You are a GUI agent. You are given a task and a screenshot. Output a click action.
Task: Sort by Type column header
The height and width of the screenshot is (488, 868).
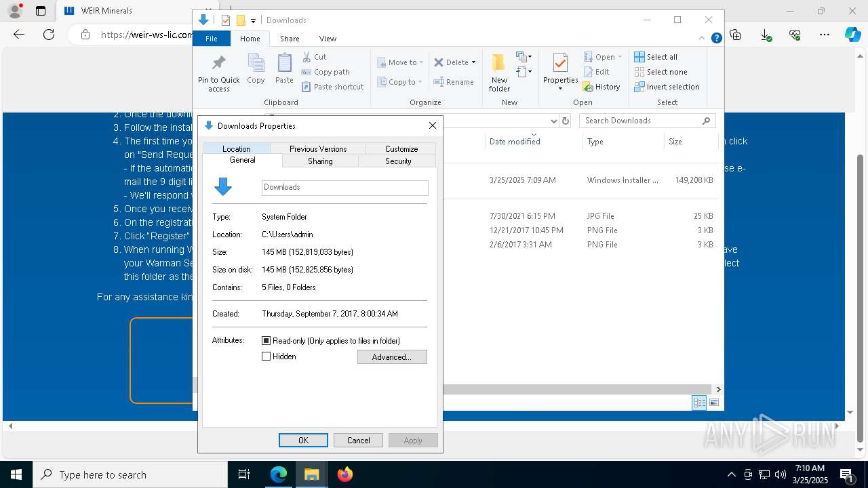623,141
